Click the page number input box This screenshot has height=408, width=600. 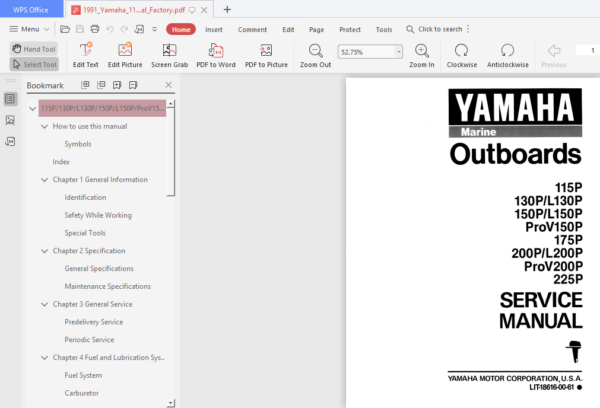click(x=587, y=50)
